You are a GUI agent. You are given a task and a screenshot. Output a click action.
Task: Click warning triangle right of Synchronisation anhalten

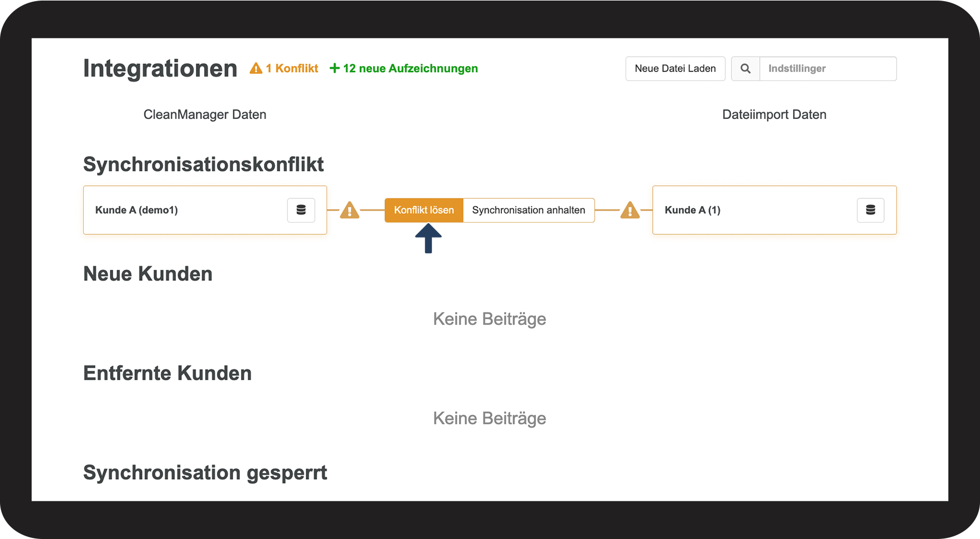tap(630, 210)
